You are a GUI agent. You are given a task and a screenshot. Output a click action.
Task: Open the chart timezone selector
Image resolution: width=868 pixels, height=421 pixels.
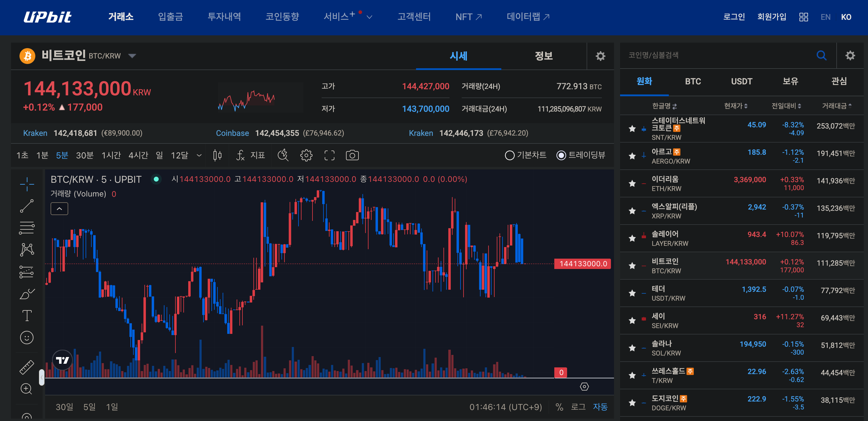tap(506, 407)
